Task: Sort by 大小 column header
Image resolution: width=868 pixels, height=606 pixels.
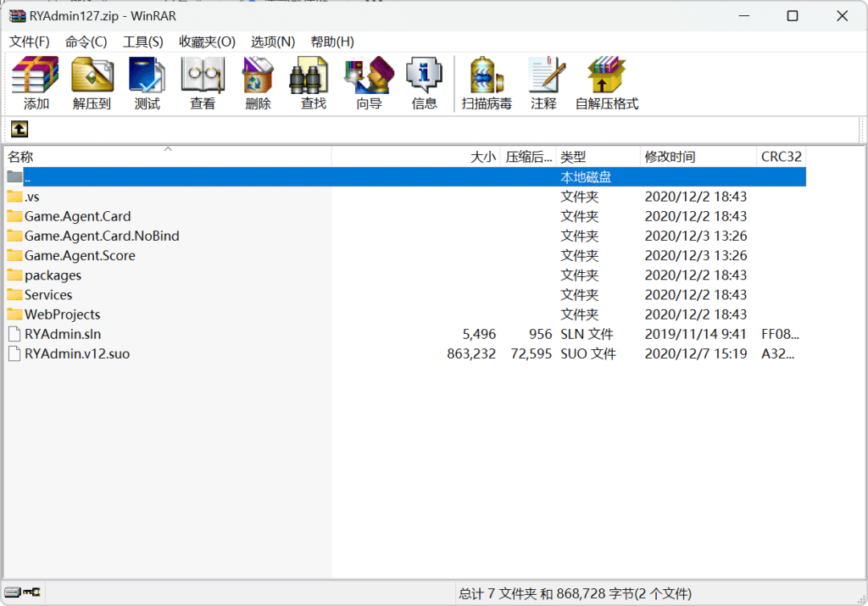Action: (482, 157)
